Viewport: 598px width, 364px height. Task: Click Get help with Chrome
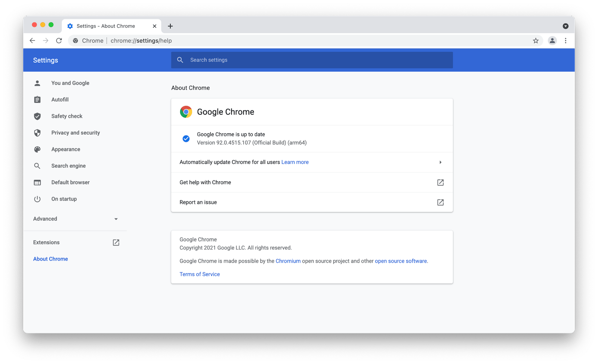(x=312, y=183)
